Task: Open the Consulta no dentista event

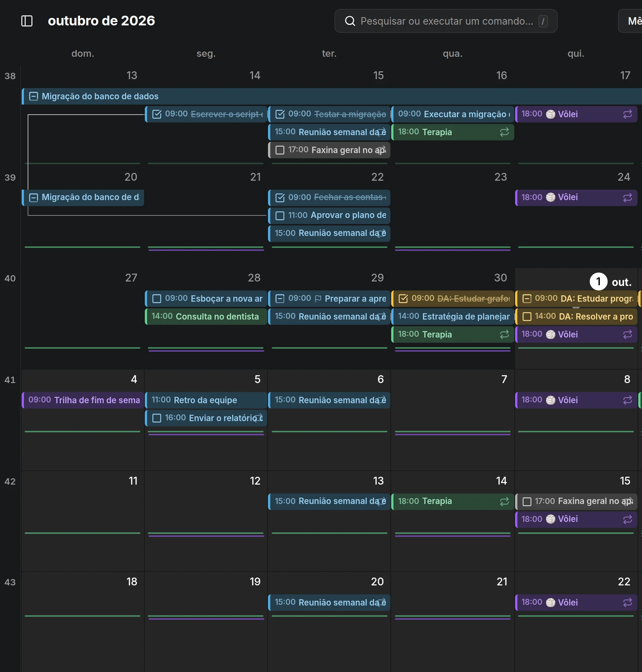Action: tap(206, 317)
